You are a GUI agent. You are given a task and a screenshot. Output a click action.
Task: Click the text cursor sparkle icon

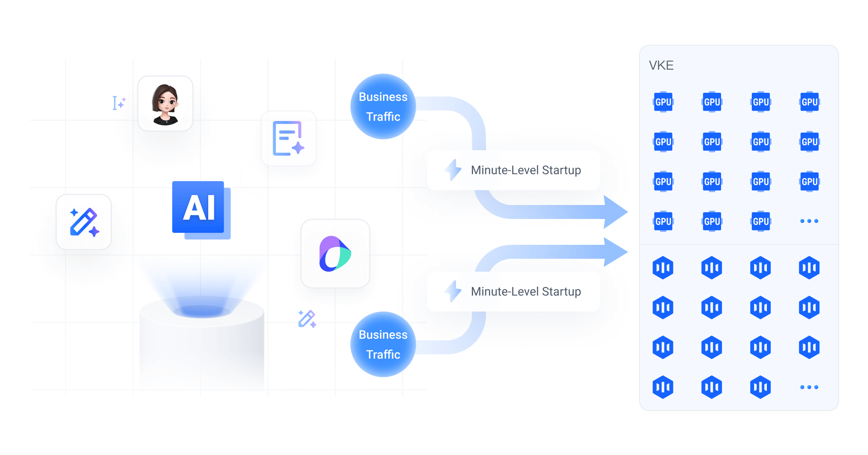119,103
